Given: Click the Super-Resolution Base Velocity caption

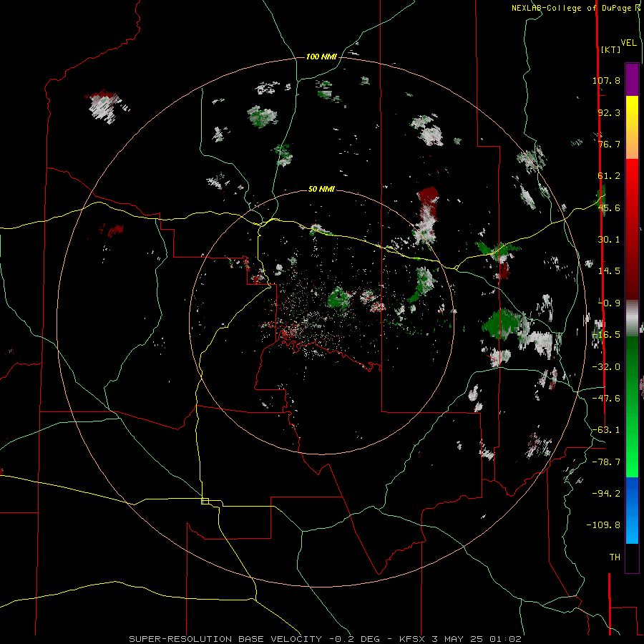Looking at the screenshot, I should 326,639.
